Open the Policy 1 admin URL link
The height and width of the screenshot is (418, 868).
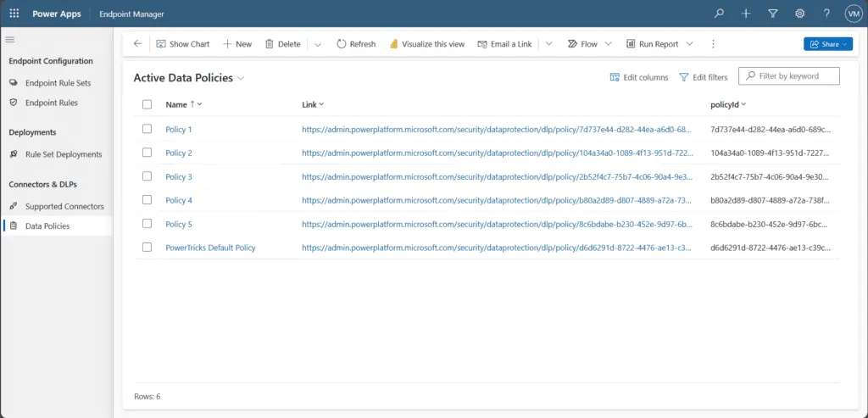coord(497,130)
